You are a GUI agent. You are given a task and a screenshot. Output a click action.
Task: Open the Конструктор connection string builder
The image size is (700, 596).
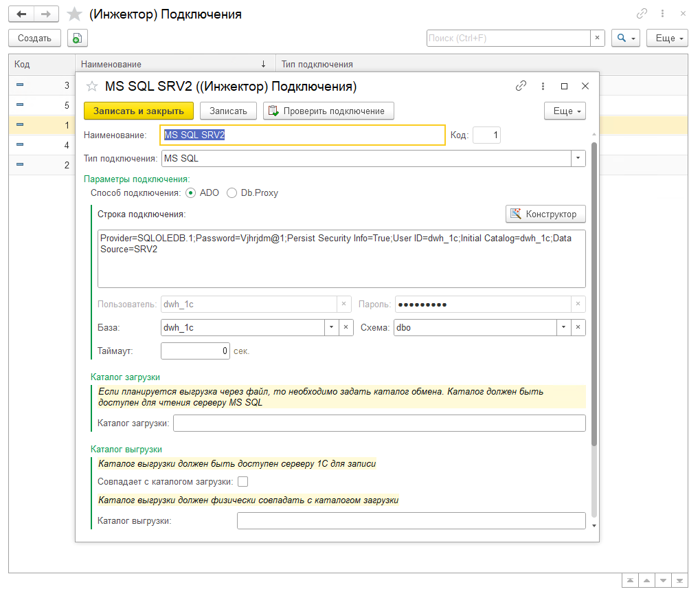point(545,214)
